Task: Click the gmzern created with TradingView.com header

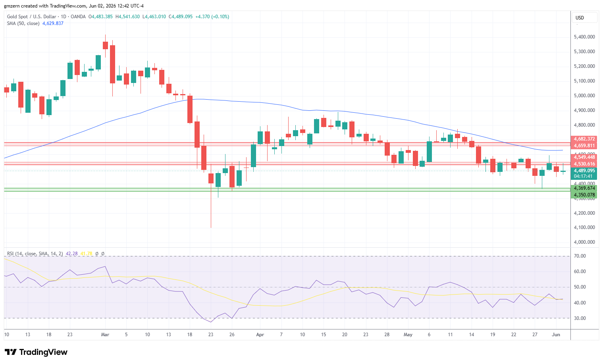Action: click(x=74, y=6)
